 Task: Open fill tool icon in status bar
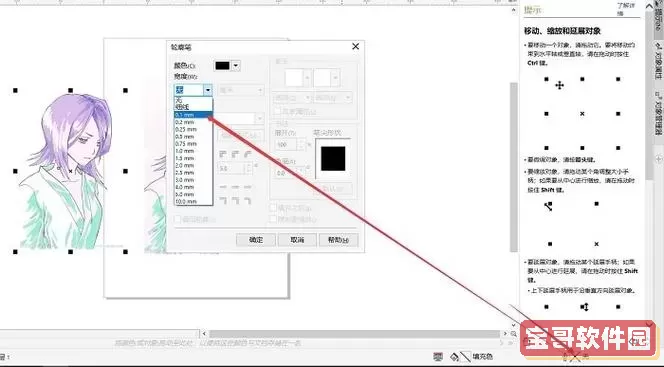click(x=454, y=357)
